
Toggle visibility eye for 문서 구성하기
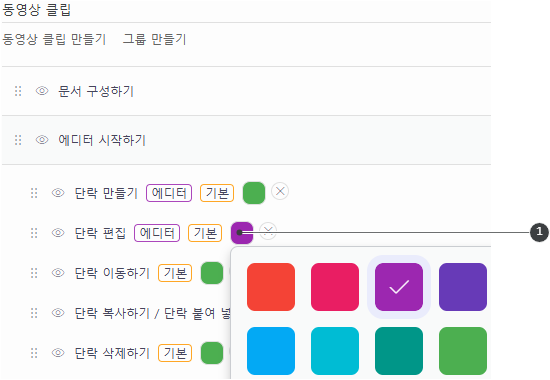(x=42, y=91)
